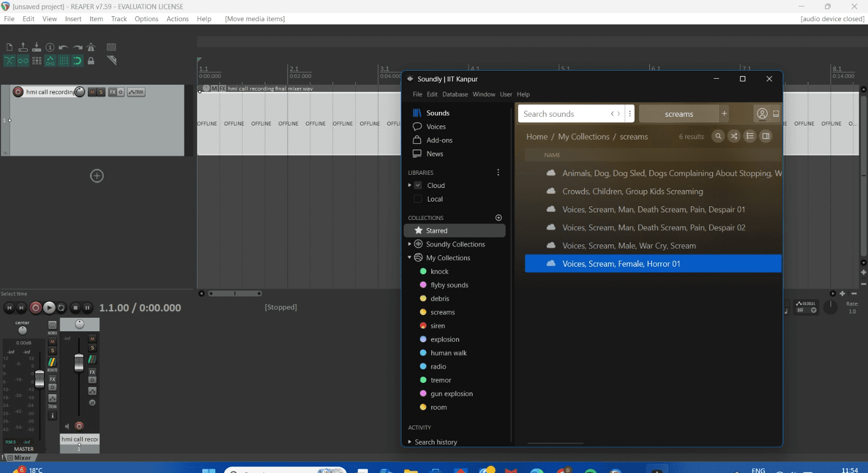Toggle the locking padlock icon
868x473 pixels.
click(91, 61)
